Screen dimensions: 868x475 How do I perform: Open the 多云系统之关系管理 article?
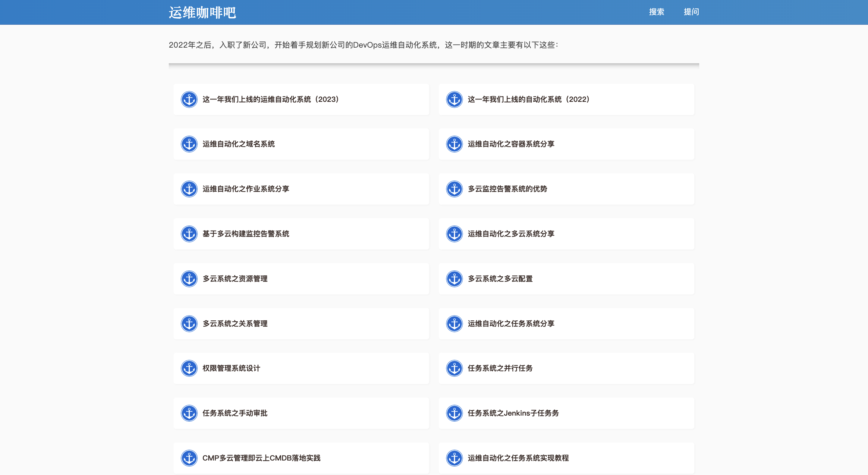coord(235,323)
